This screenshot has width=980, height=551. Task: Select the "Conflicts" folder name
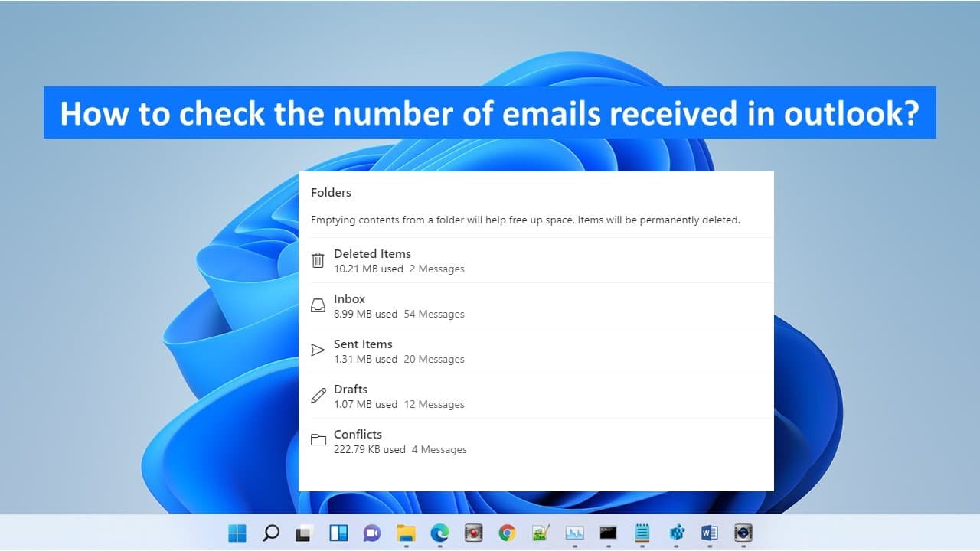tap(358, 434)
